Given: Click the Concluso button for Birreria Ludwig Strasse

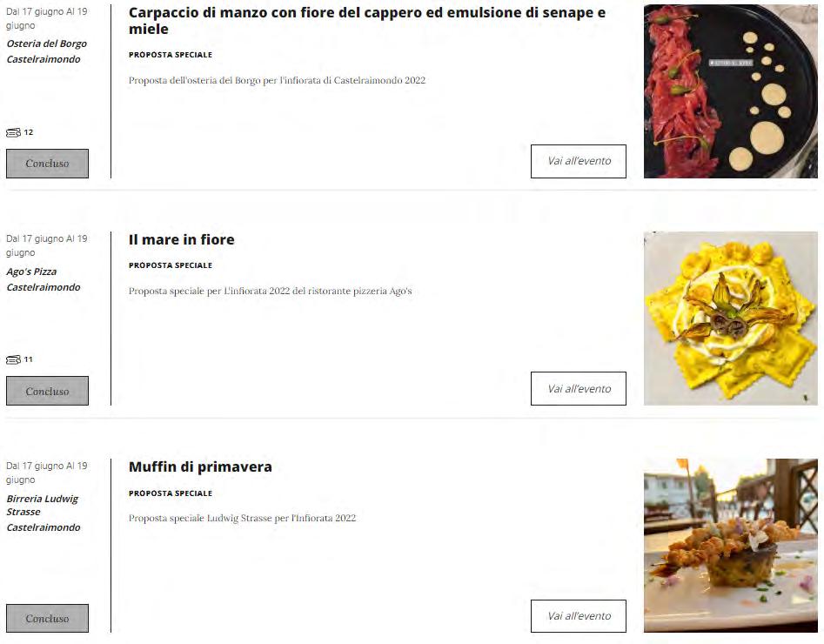Looking at the screenshot, I should pyautogui.click(x=47, y=618).
